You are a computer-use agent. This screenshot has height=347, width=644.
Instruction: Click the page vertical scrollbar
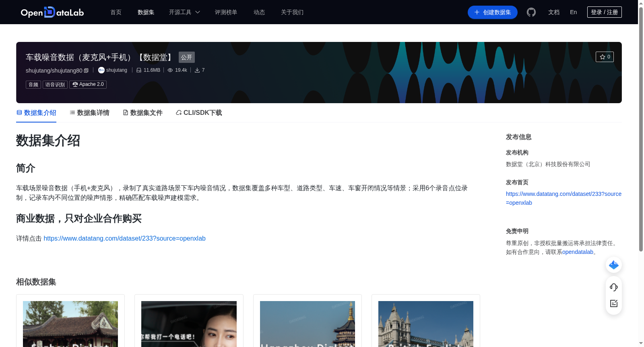pos(641,129)
